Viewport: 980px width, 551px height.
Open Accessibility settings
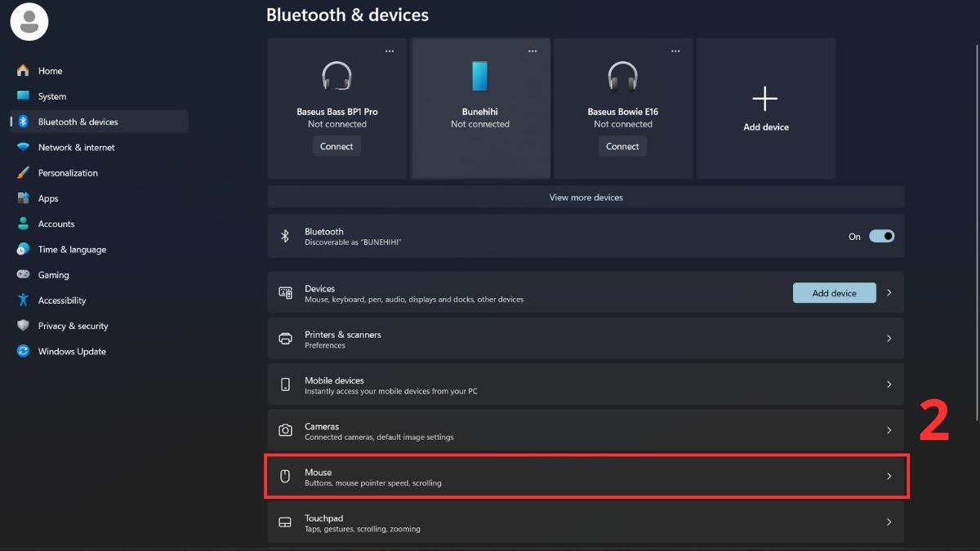(x=61, y=300)
